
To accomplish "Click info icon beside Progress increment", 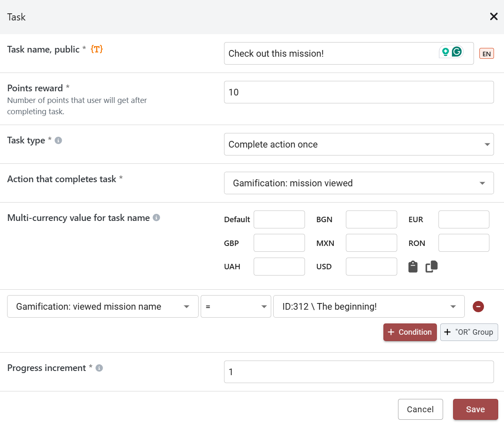I will pyautogui.click(x=99, y=368).
